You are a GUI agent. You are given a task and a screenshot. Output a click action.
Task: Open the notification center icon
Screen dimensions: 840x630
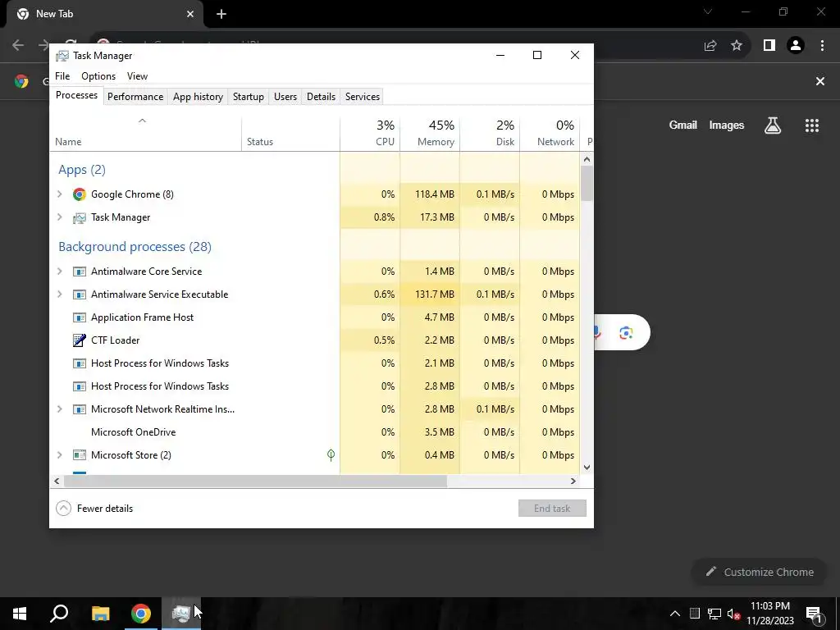tap(815, 614)
